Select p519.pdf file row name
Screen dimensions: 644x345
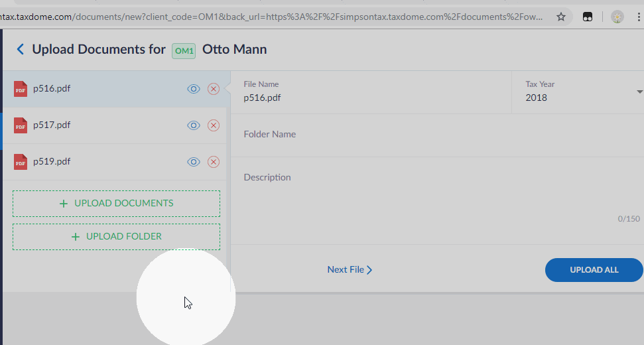click(x=52, y=161)
